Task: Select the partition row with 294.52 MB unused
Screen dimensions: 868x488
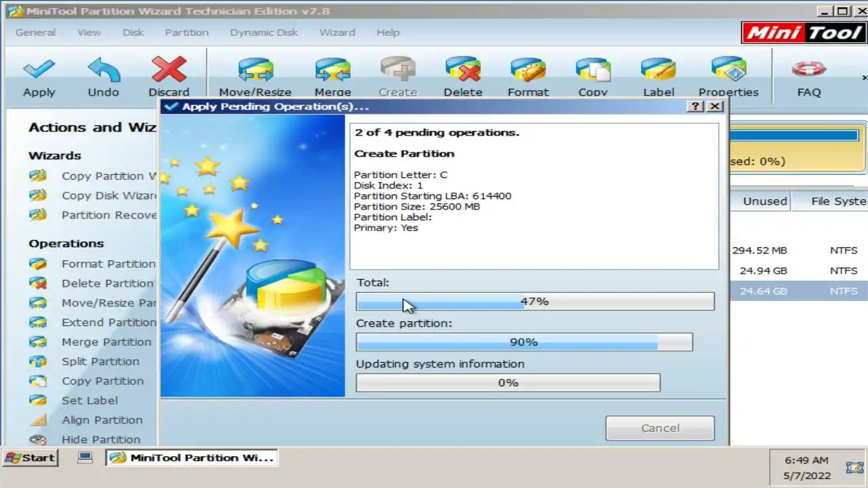Action: [798, 250]
